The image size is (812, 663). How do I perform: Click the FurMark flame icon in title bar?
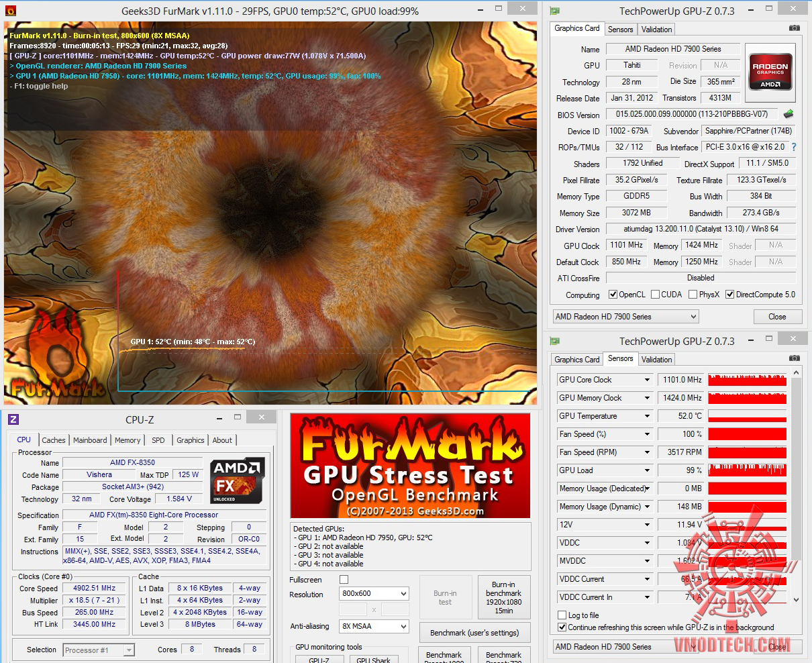(x=10, y=11)
